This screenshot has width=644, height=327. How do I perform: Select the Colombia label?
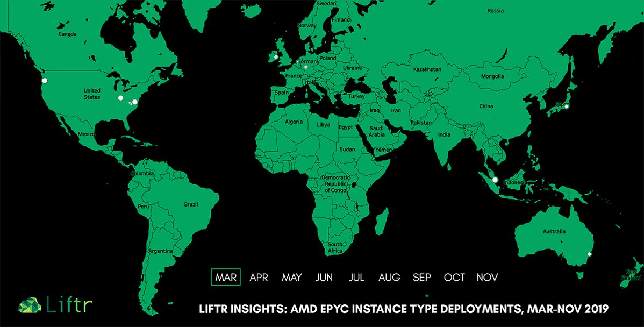click(142, 173)
